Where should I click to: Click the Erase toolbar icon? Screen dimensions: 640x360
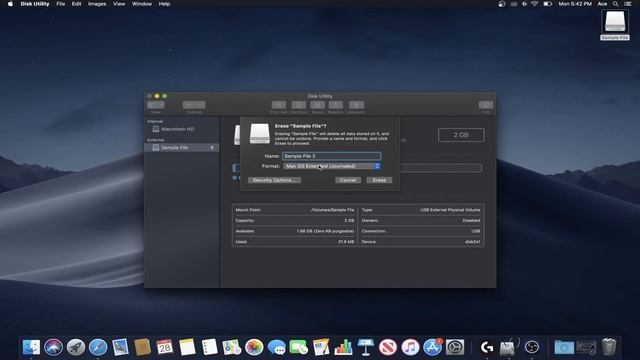(x=318, y=105)
